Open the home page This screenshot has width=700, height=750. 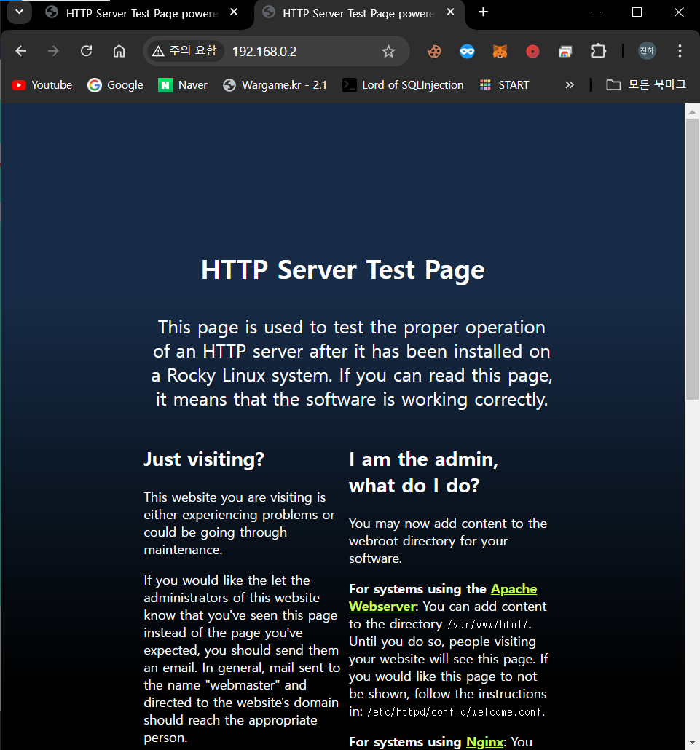point(119,51)
